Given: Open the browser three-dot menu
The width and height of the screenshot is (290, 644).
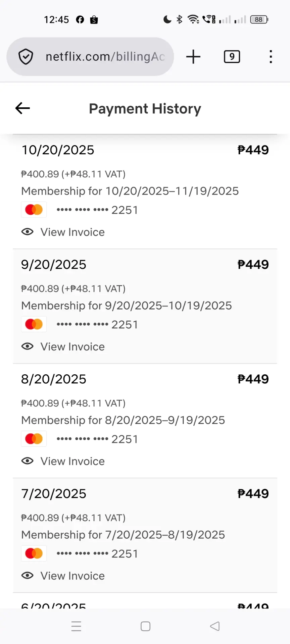Looking at the screenshot, I should pos(271,57).
